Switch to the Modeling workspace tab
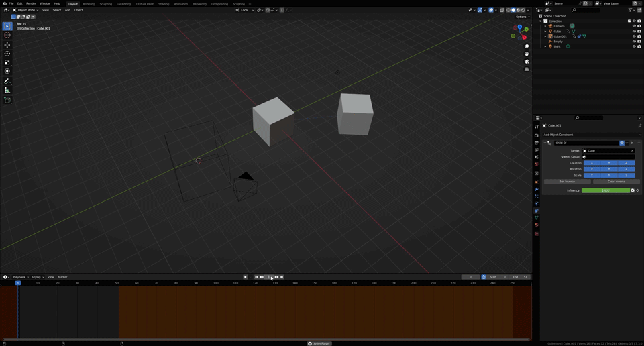Screen dimensions: 644x346 pyautogui.click(x=89, y=4)
